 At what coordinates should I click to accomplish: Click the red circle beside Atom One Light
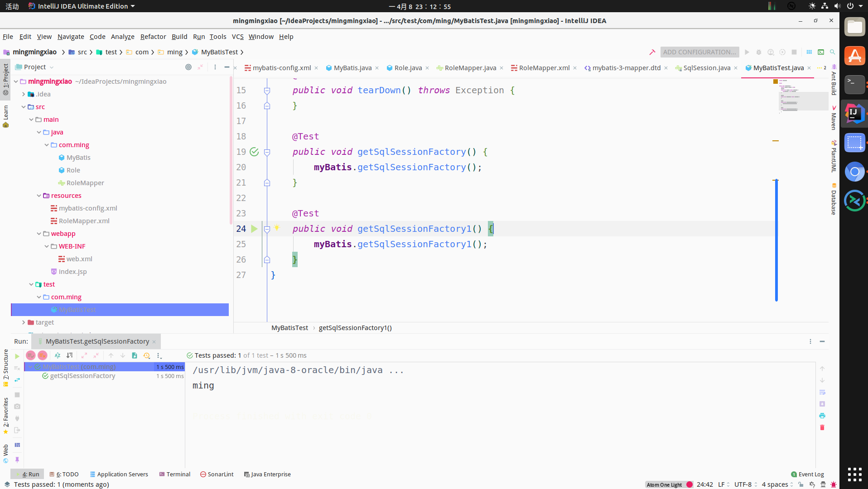690,484
